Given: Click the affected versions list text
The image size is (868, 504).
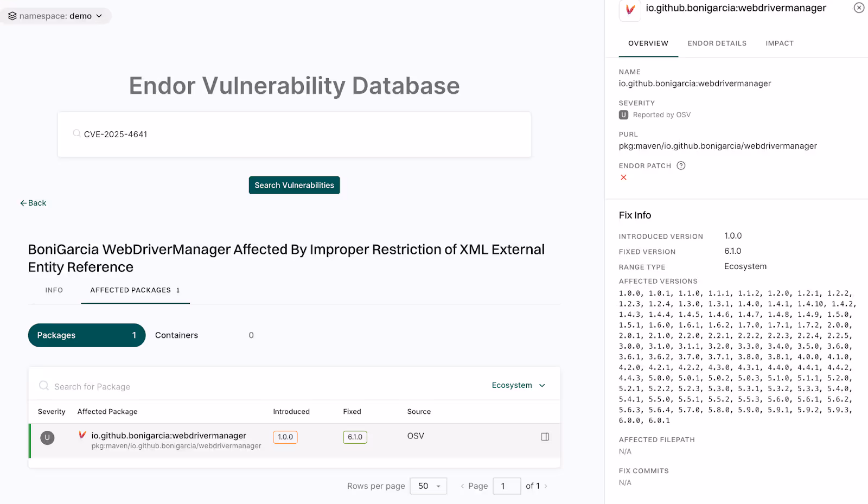Looking at the screenshot, I should tap(737, 357).
